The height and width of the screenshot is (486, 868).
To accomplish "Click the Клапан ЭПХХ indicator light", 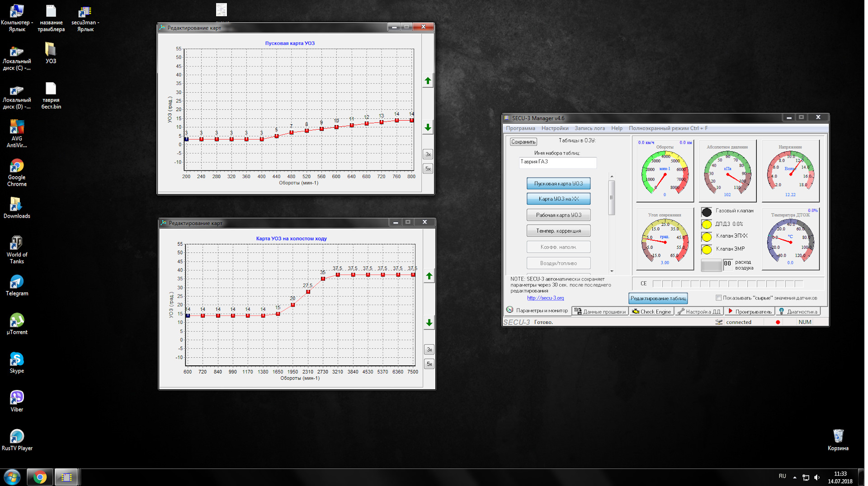I will pos(707,236).
